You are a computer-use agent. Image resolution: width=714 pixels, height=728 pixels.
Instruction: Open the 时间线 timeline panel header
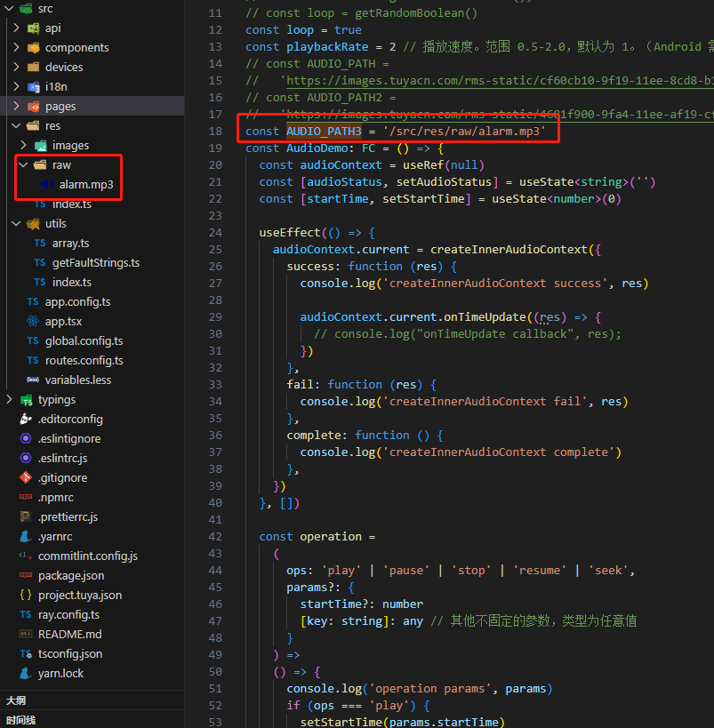tap(92, 720)
